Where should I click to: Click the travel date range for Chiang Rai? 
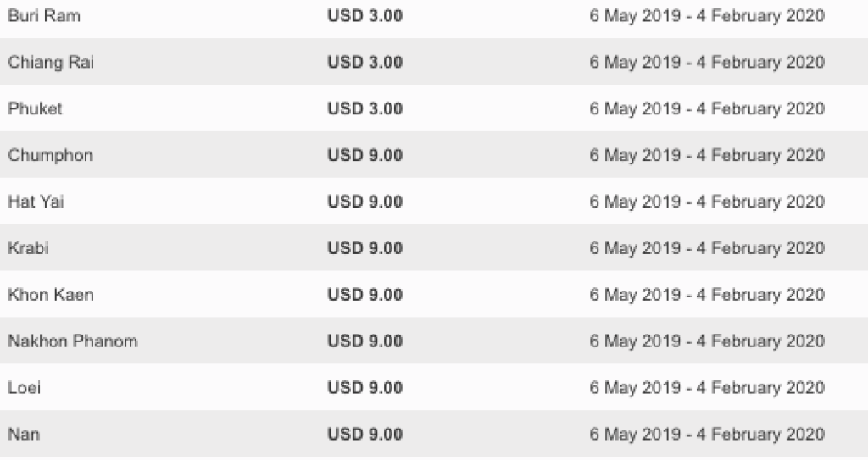pyautogui.click(x=707, y=63)
